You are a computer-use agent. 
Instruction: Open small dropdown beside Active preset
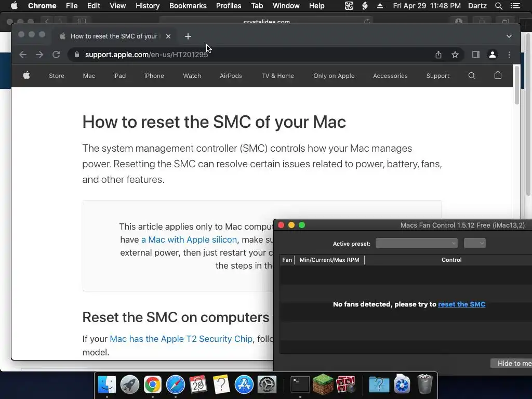click(475, 243)
